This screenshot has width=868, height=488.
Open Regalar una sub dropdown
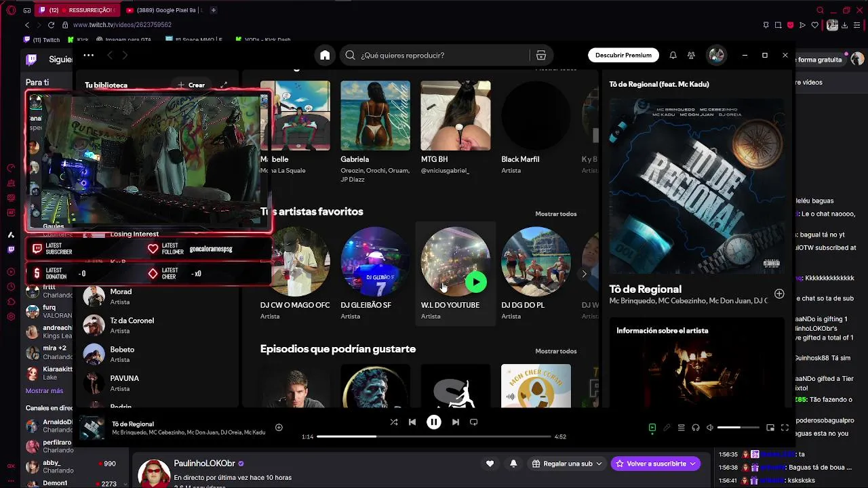567,464
